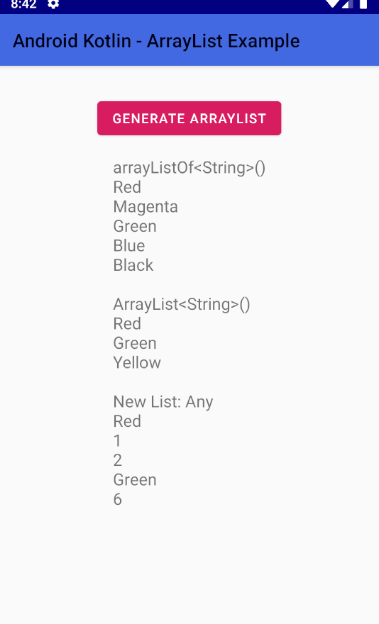Tap 'Green' under ArrayList<String>() heading

[135, 343]
